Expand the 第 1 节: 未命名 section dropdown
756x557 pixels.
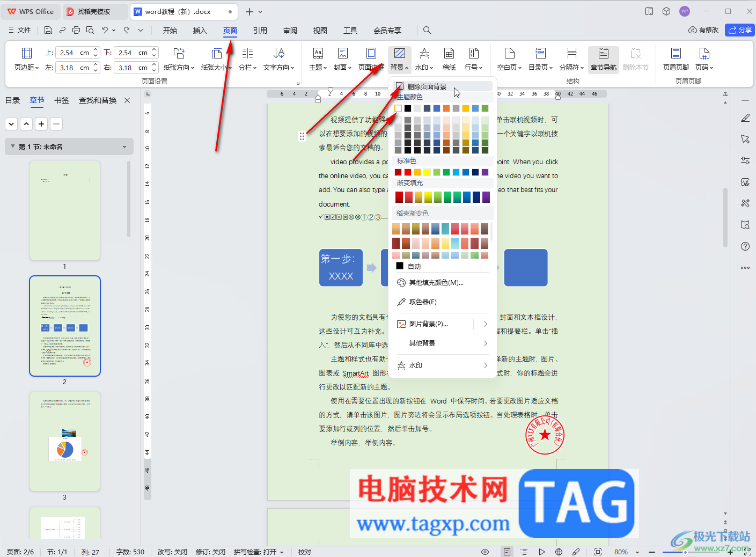pos(69,146)
